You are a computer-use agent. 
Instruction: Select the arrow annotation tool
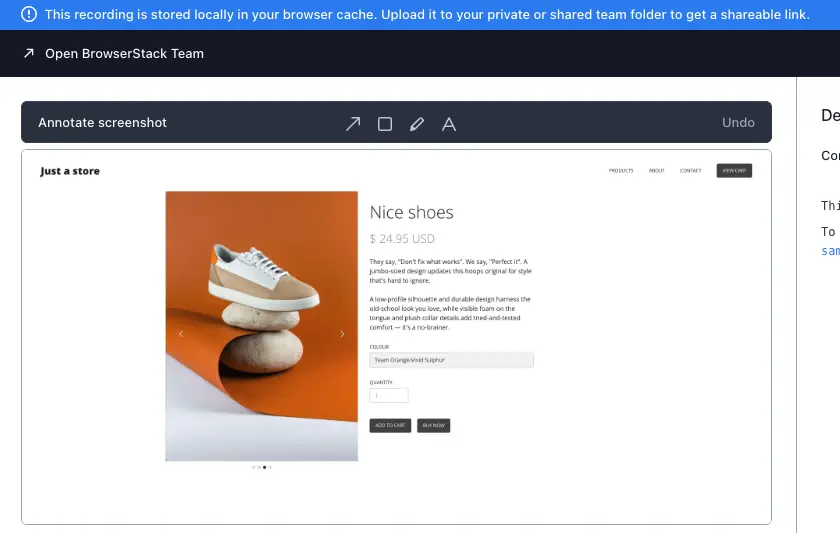pyautogui.click(x=353, y=124)
